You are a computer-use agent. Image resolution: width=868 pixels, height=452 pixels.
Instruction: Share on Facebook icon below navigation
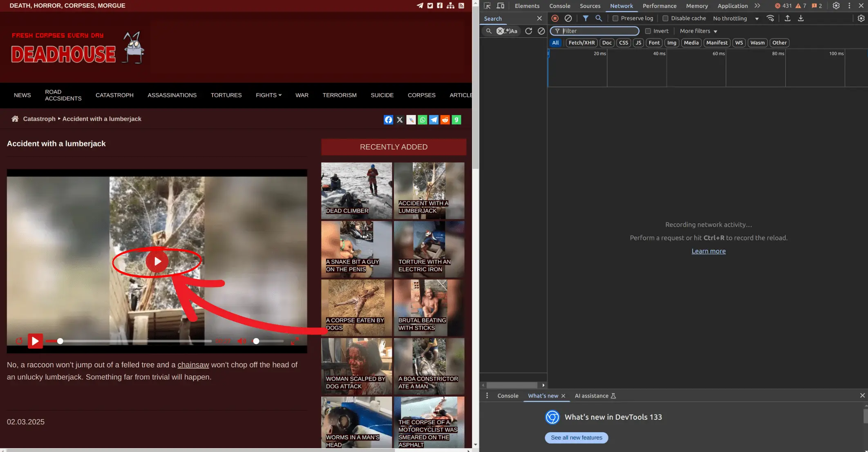coord(388,120)
